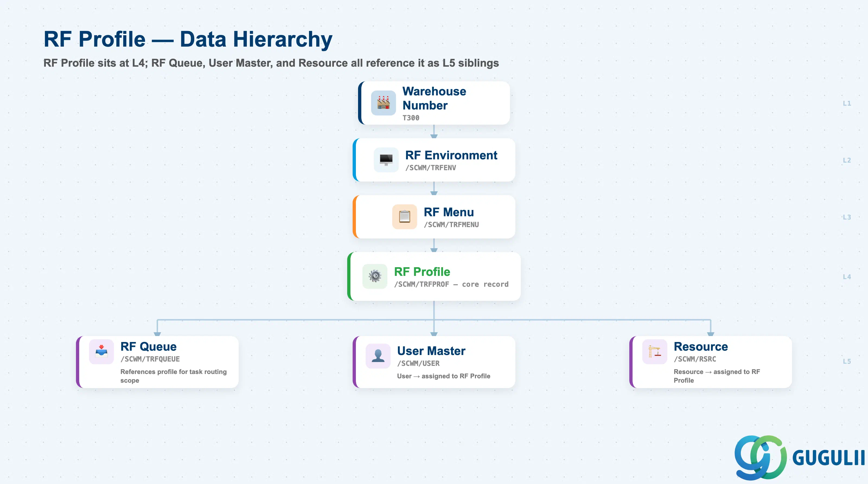Select the Resource node title
868x484 pixels.
click(701, 346)
